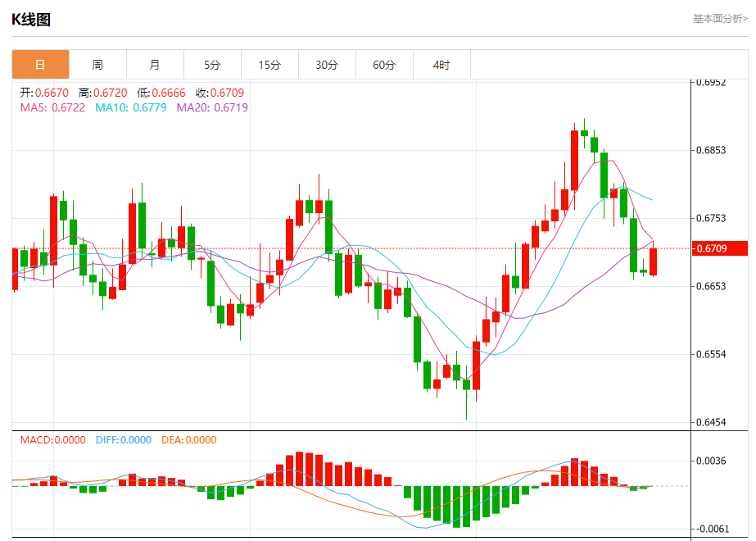The height and width of the screenshot is (541, 756).
Task: Click the MACD indicator label
Action: [52, 440]
